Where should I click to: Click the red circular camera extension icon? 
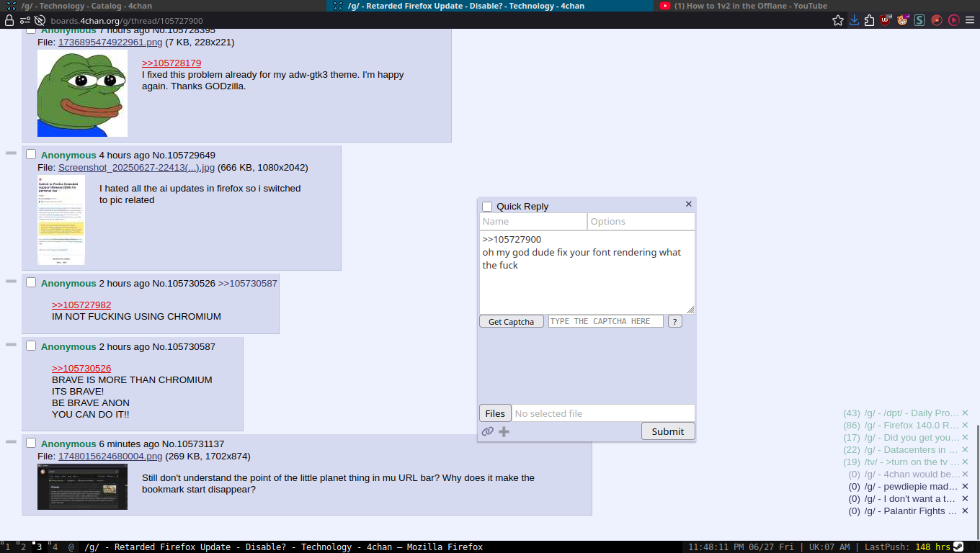[937, 20]
